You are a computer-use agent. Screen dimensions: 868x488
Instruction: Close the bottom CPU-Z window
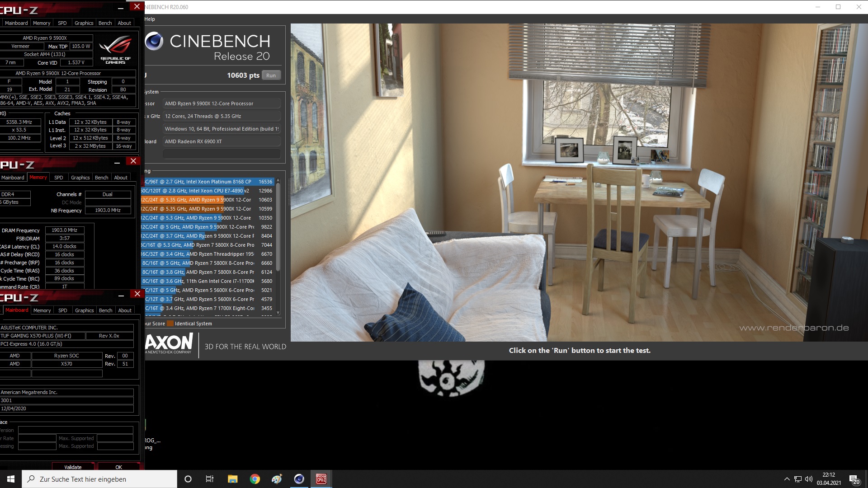137,294
